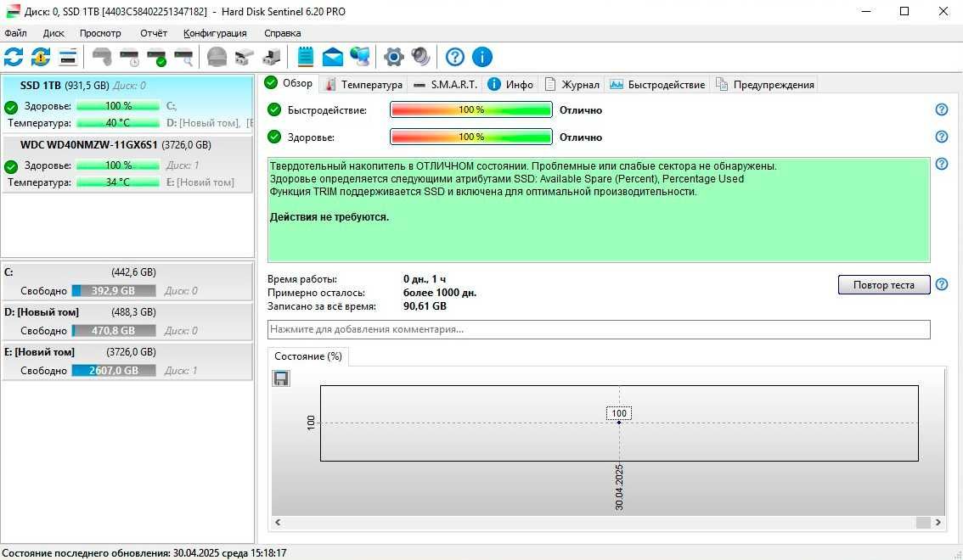
Task: Click the blue refresh arrows toolbar icon
Action: [14, 57]
